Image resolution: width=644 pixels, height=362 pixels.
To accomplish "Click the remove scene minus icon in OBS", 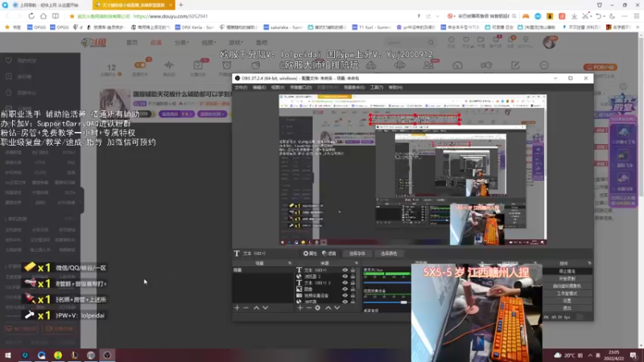I will click(x=246, y=307).
